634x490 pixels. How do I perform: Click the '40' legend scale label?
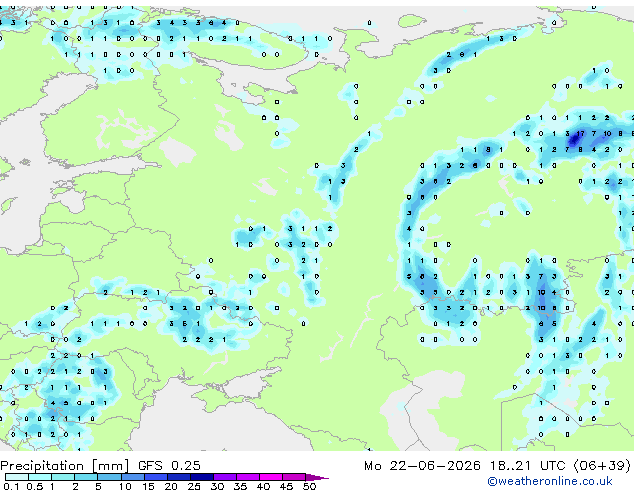263,486
